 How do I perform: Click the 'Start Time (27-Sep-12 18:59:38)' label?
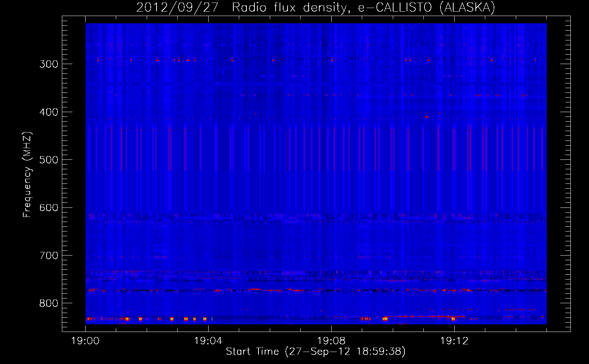click(316, 352)
